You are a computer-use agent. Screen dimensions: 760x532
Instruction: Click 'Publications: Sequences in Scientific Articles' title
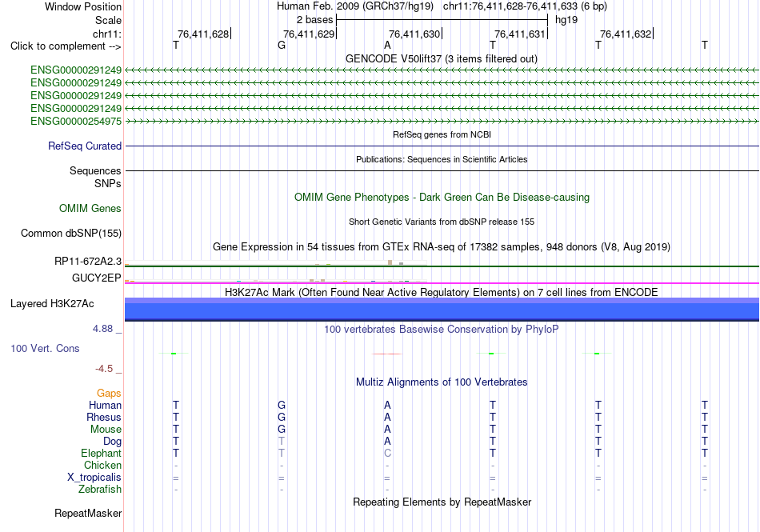coord(442,159)
